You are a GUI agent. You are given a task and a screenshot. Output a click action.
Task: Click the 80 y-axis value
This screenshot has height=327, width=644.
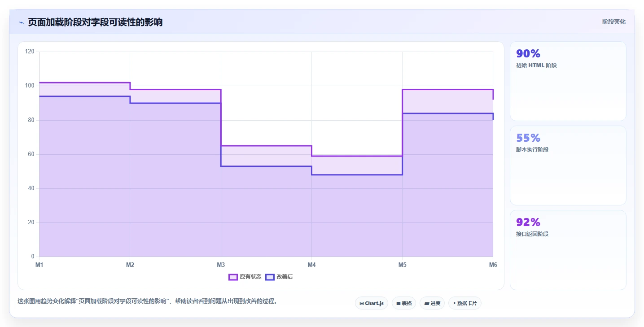point(31,120)
